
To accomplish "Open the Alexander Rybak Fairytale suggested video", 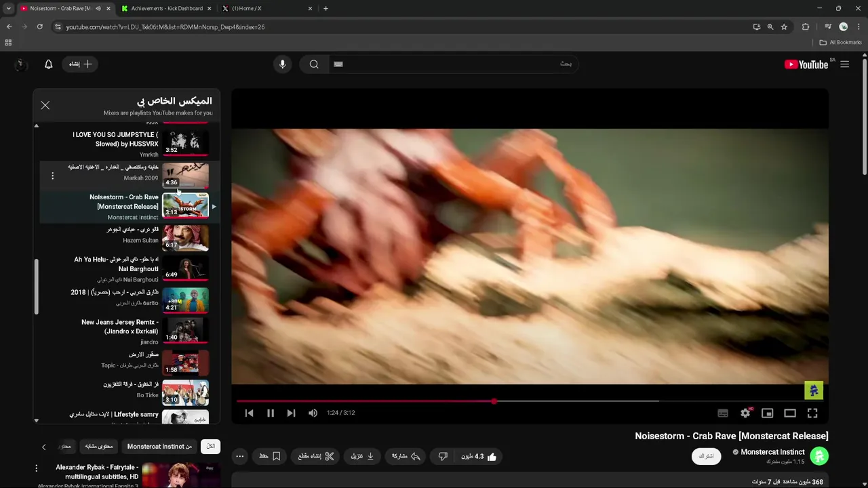I will [97, 472].
